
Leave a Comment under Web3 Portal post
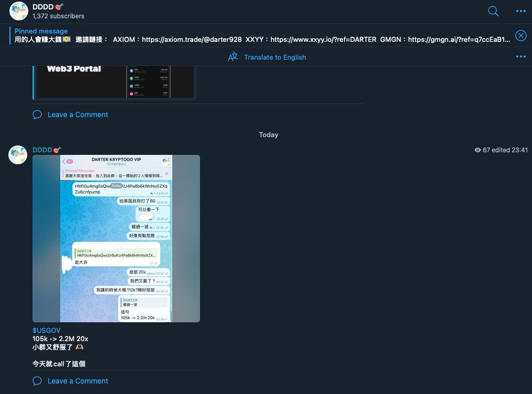click(x=77, y=115)
